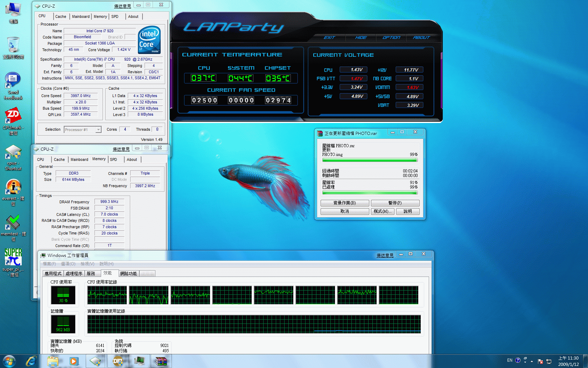The height and width of the screenshot is (368, 588).
Task: Click the CPU 使用率 30% meter
Action: click(63, 295)
